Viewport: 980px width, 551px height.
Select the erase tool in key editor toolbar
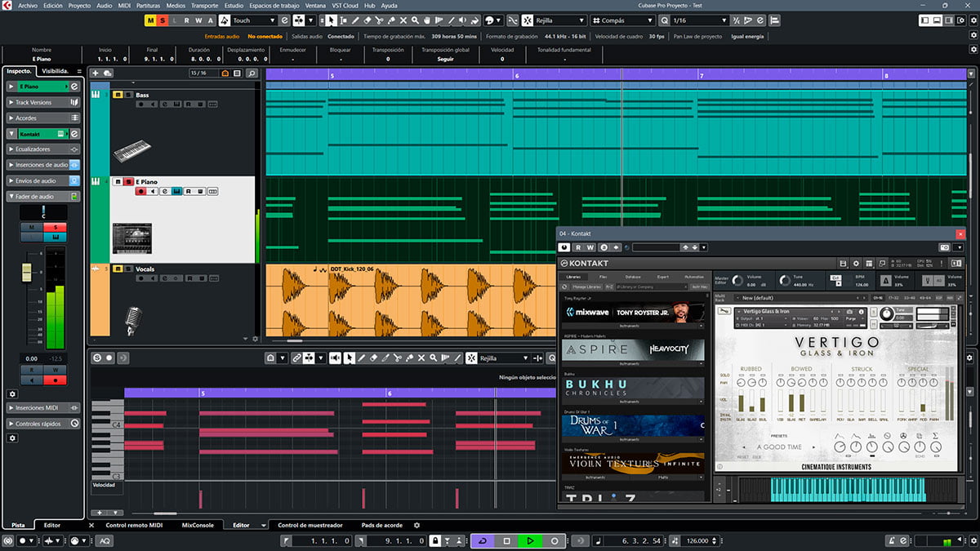click(374, 358)
